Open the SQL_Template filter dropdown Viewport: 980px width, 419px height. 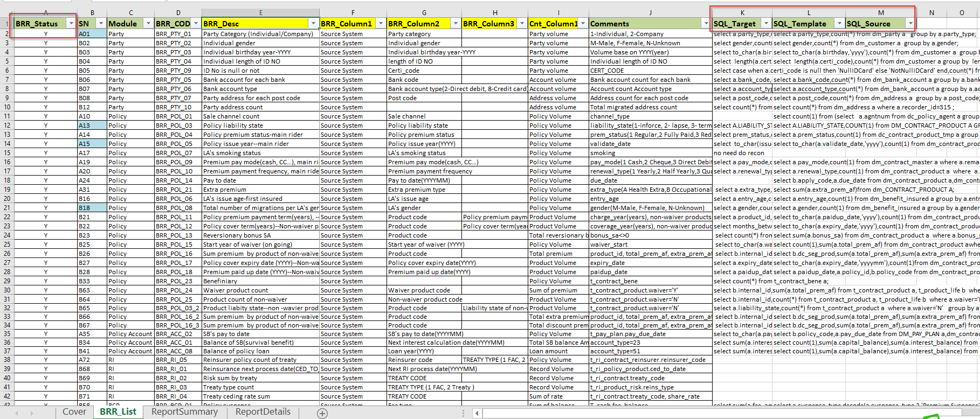[839, 24]
